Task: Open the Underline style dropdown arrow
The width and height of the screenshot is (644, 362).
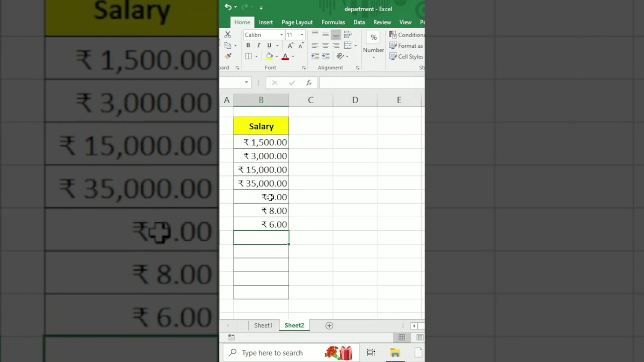Action: [277, 46]
